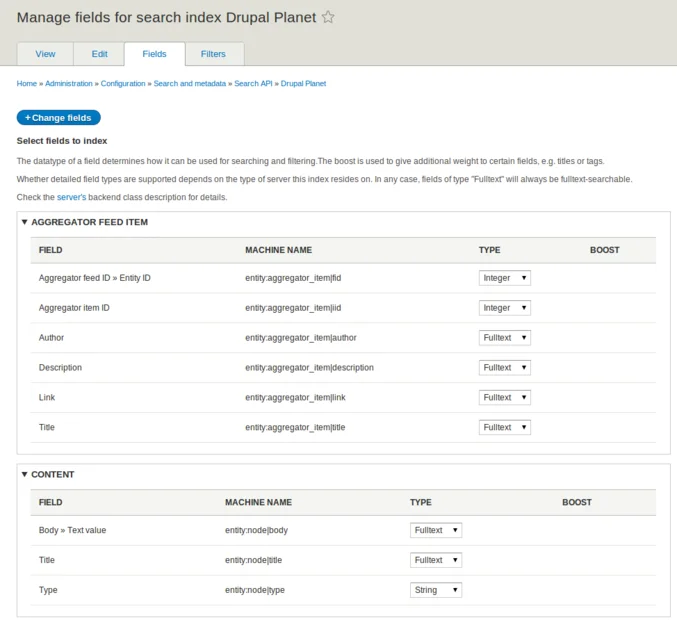Open Search and metadata breadcrumb
677x620 pixels.
click(x=190, y=83)
